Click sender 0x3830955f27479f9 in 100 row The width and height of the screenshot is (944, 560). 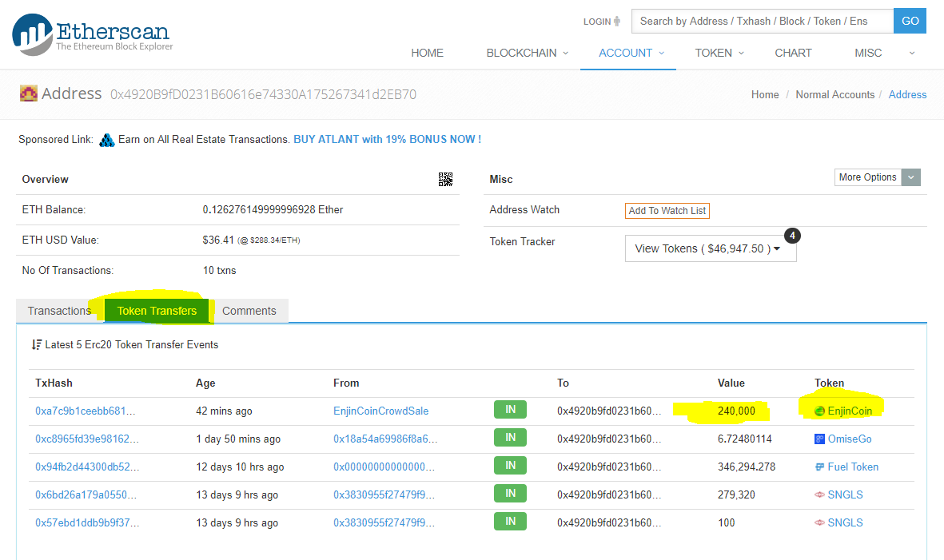pyautogui.click(x=384, y=522)
